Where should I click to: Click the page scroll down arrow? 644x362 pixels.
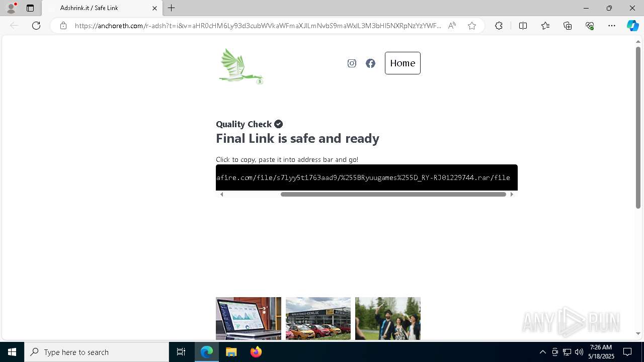coord(638,333)
